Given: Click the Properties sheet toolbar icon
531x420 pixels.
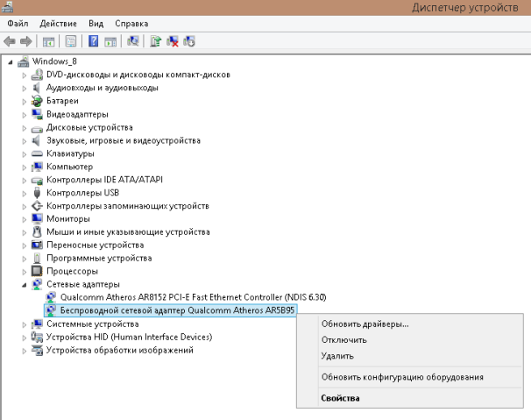Looking at the screenshot, I should [71, 41].
